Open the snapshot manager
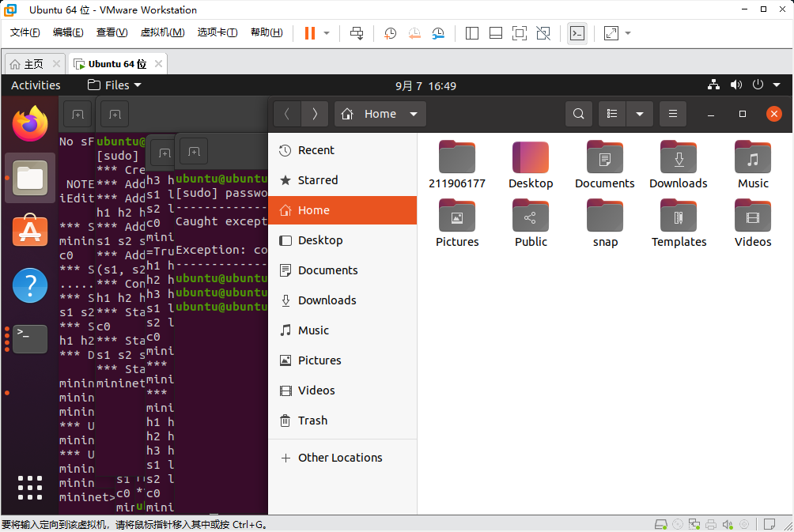This screenshot has height=532, width=794. pos(438,33)
